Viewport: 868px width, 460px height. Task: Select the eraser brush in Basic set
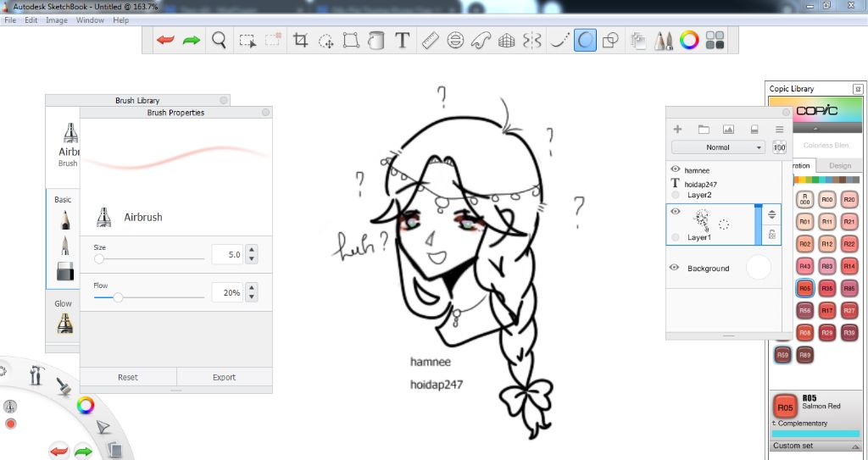point(65,271)
